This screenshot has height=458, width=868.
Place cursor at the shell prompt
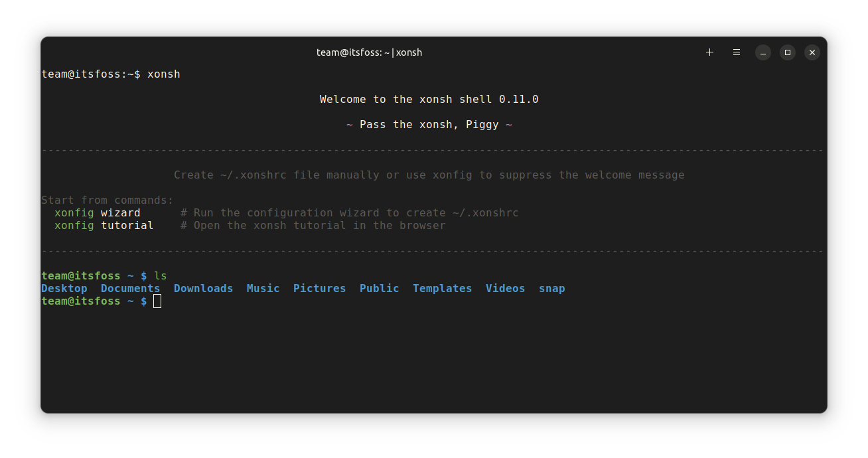(x=157, y=301)
